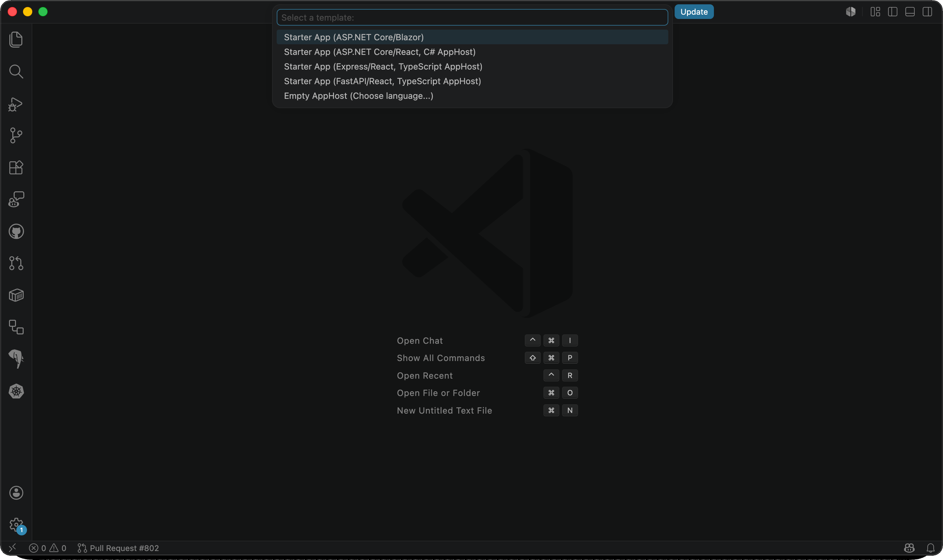Viewport: 943px width, 560px height.
Task: Select Starter App (Express/React, TypeScript AppHost)
Action: 472,67
